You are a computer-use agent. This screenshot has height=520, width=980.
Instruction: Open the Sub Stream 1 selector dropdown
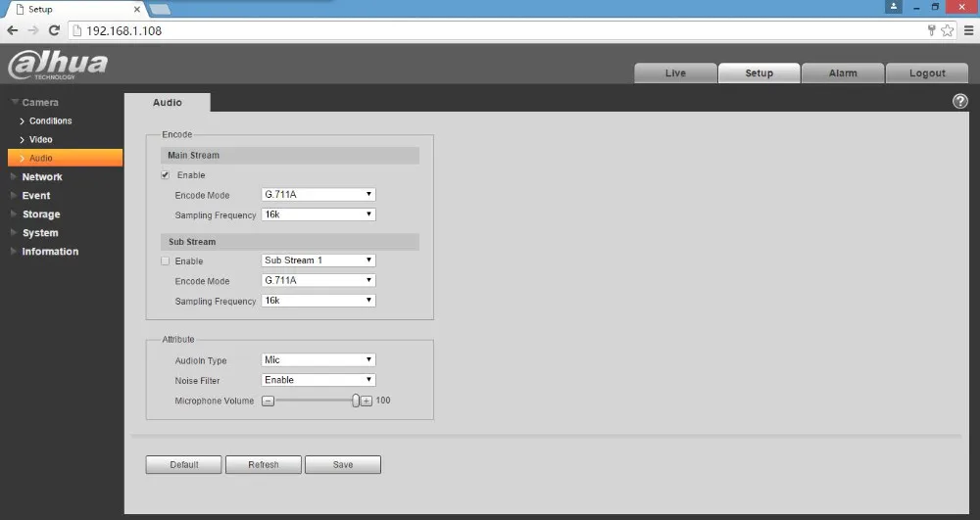[318, 260]
